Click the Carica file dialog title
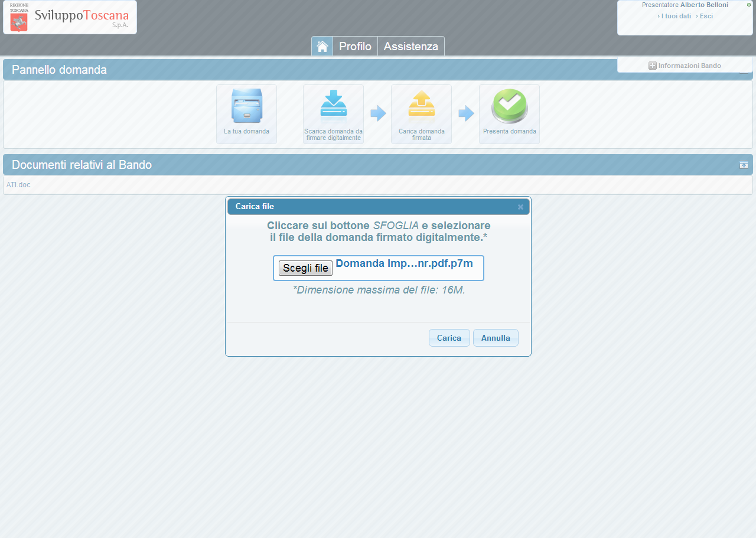 click(x=255, y=207)
